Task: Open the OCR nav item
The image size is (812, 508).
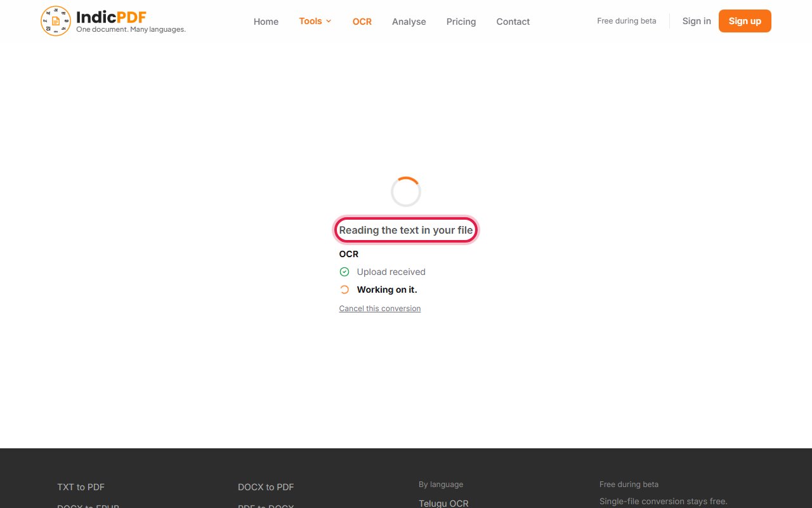Action: click(x=362, y=22)
